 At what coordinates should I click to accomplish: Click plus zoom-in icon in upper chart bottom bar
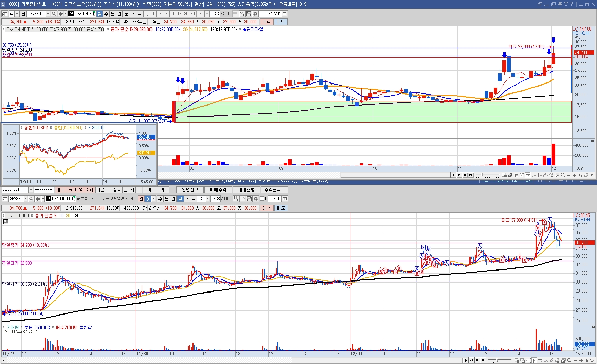point(575,175)
